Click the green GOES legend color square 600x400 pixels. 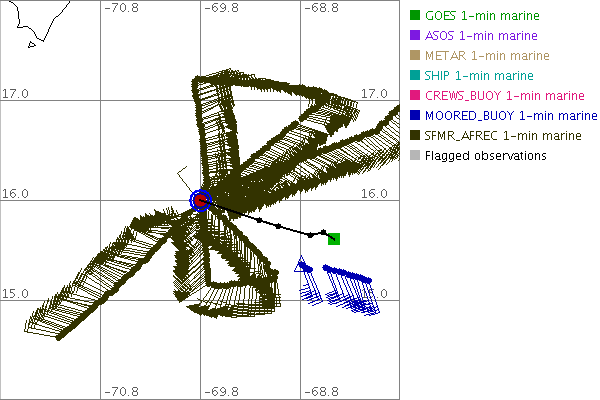(415, 16)
